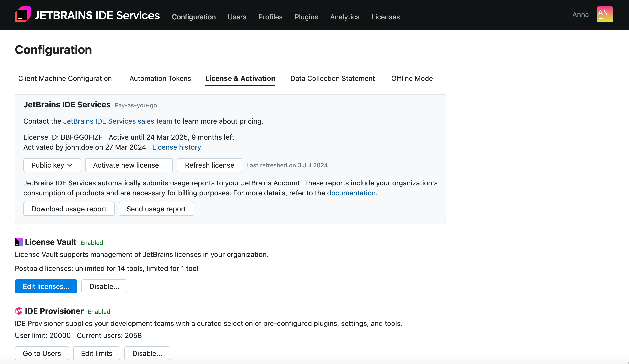The width and height of the screenshot is (629, 364).
Task: Switch to Data Collection Statement tab
Action: tap(333, 78)
